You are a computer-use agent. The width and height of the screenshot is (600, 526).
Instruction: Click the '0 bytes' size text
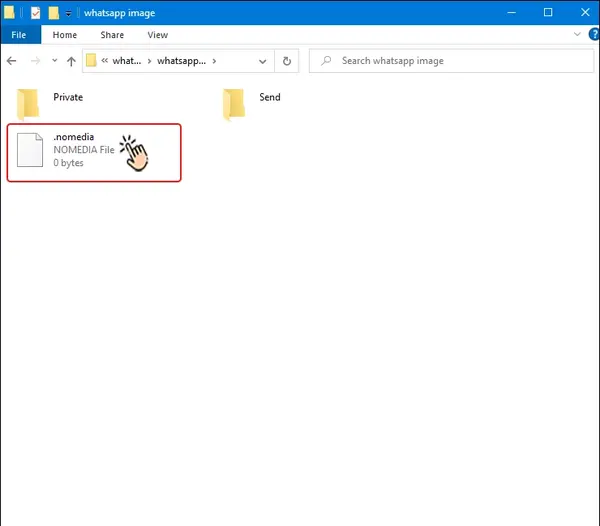(68, 163)
